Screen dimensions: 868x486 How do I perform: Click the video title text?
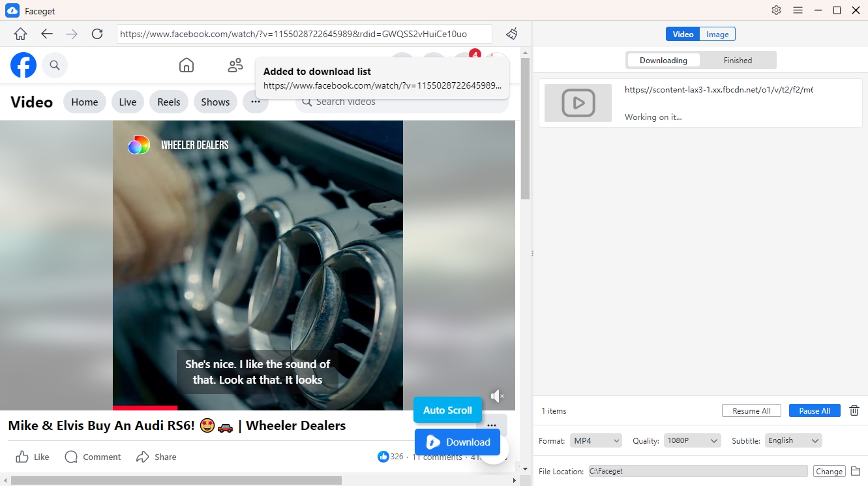click(x=177, y=425)
